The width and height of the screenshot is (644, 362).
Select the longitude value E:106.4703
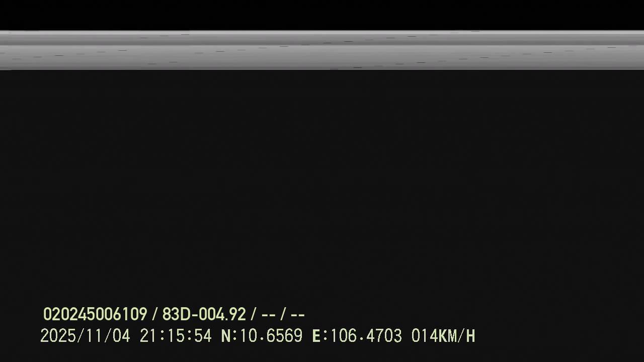point(357,336)
